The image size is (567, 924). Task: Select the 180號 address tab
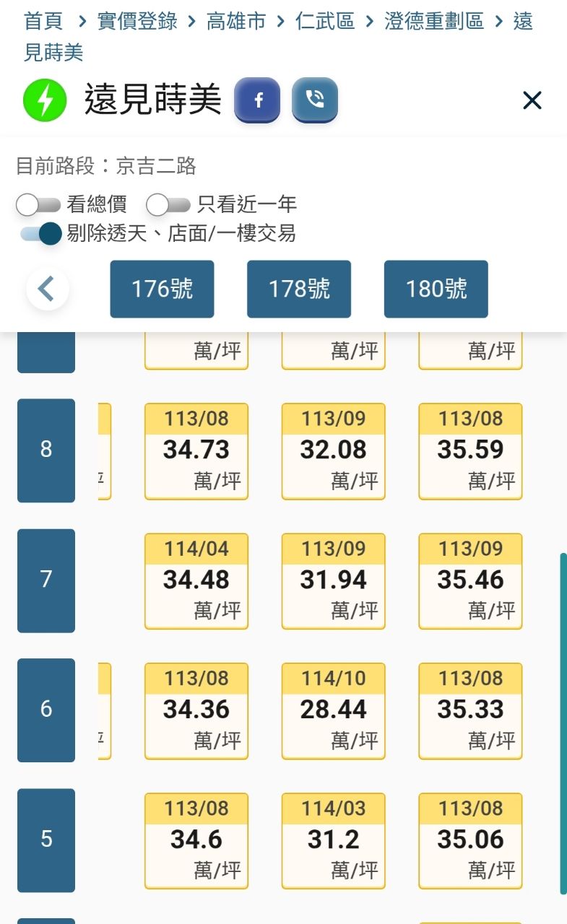[436, 289]
